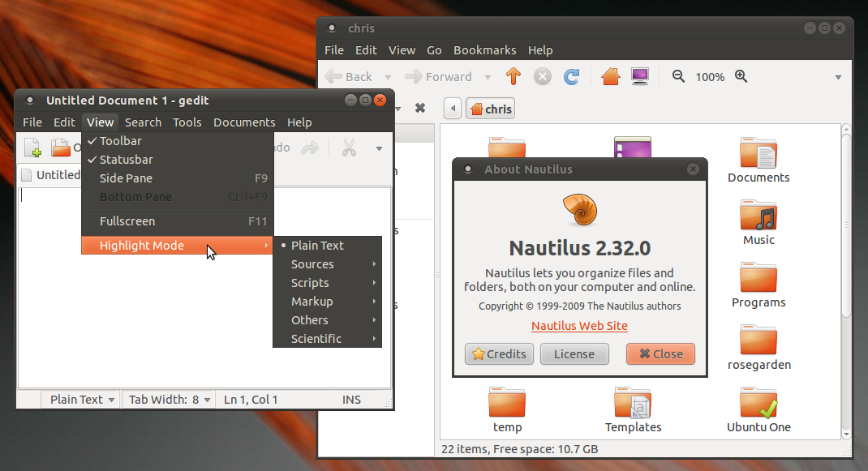Go to Home folder icon in toolbar
The image size is (868, 471).
click(x=611, y=76)
